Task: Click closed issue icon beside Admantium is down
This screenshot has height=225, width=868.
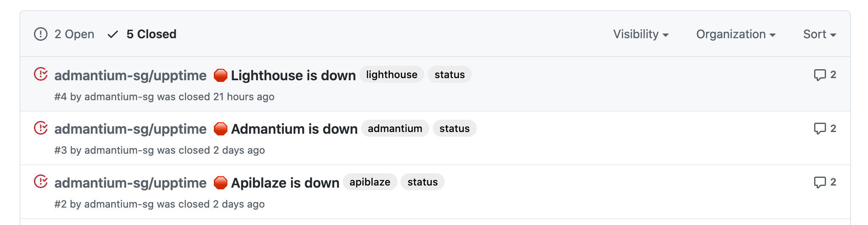Action: pyautogui.click(x=41, y=128)
